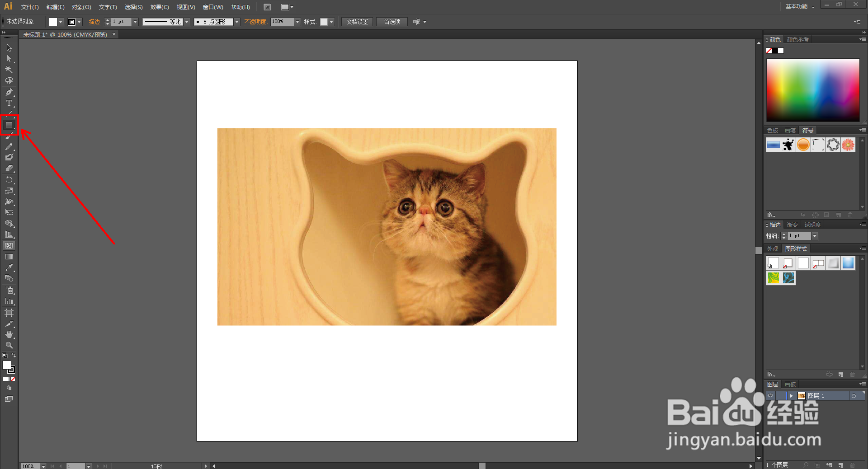Click the 文档设置 button
The height and width of the screenshot is (469, 868).
(357, 22)
